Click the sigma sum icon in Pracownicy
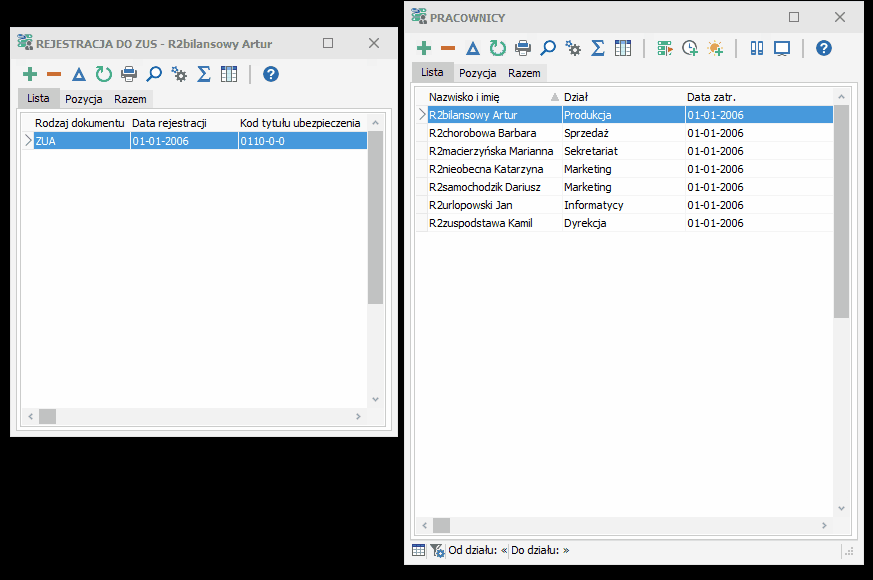 tap(598, 48)
